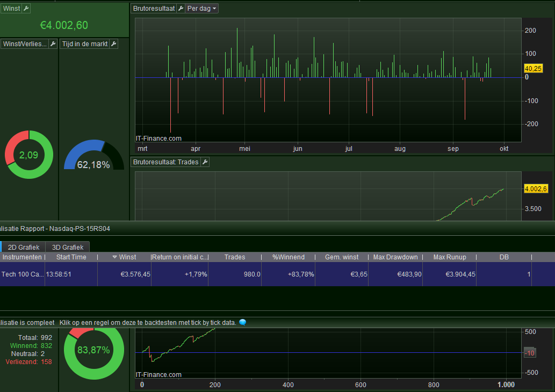Viewport: 555px width, 392px height.
Task: Sort the table via the Winst arrow
Action: 114,257
